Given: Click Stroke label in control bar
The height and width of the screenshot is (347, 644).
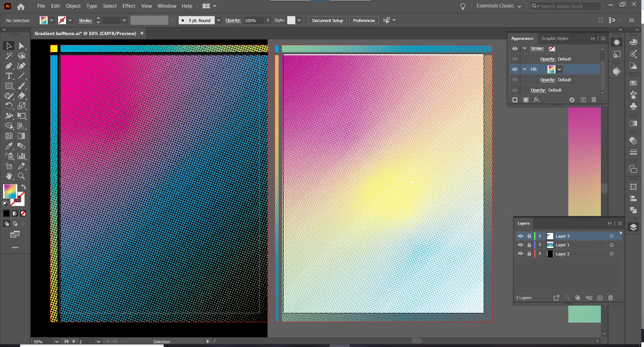Looking at the screenshot, I should coord(86,20).
